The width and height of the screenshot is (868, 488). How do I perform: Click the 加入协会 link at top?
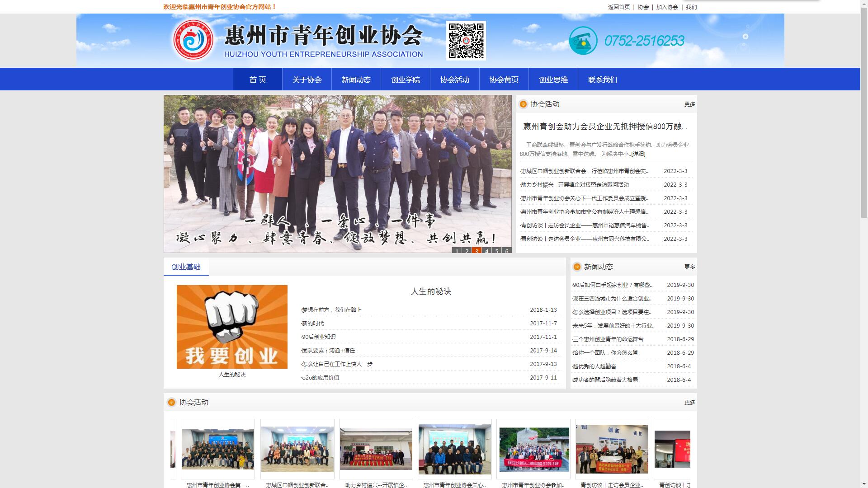click(667, 7)
